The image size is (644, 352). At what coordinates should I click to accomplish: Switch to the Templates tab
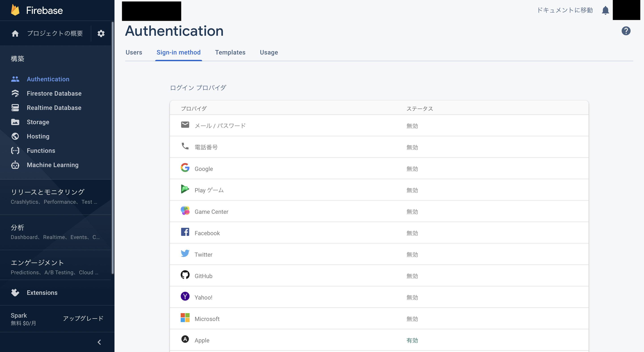click(x=230, y=52)
